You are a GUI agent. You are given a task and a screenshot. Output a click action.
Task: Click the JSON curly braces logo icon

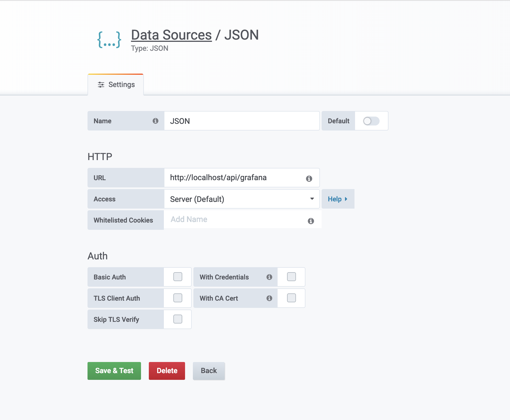[109, 40]
